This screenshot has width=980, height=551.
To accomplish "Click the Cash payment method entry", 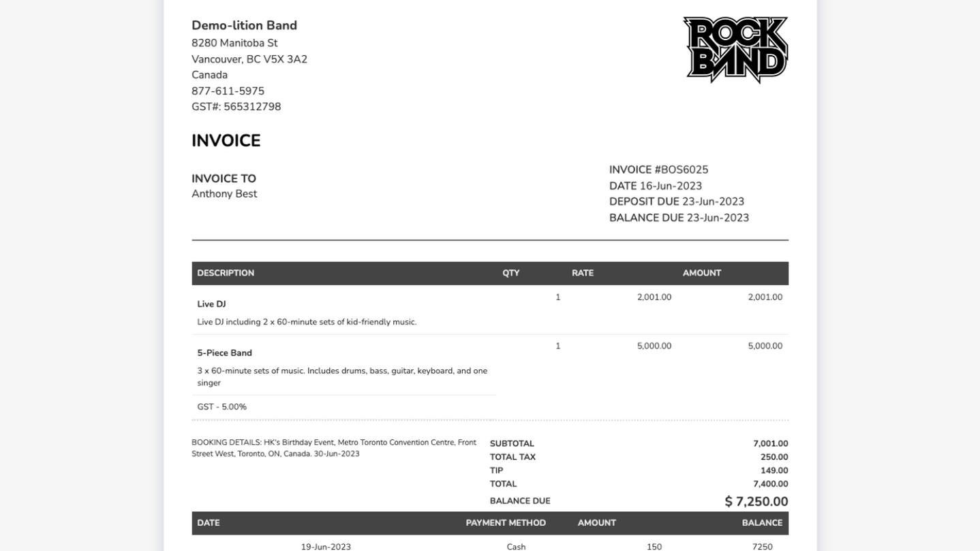I will 516,546.
